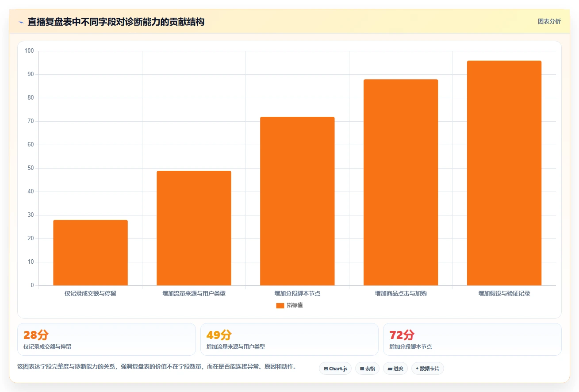Click the bar for 增加商品点击与加购

click(401, 182)
